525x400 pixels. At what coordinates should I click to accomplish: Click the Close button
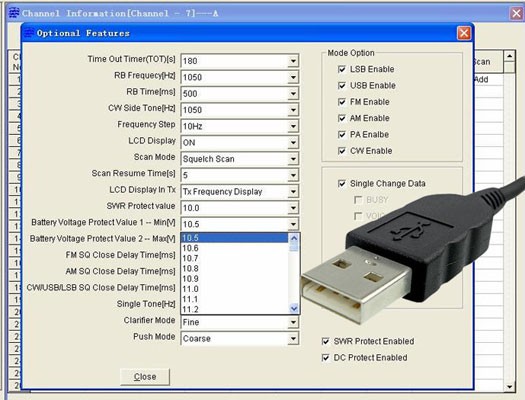click(x=145, y=377)
